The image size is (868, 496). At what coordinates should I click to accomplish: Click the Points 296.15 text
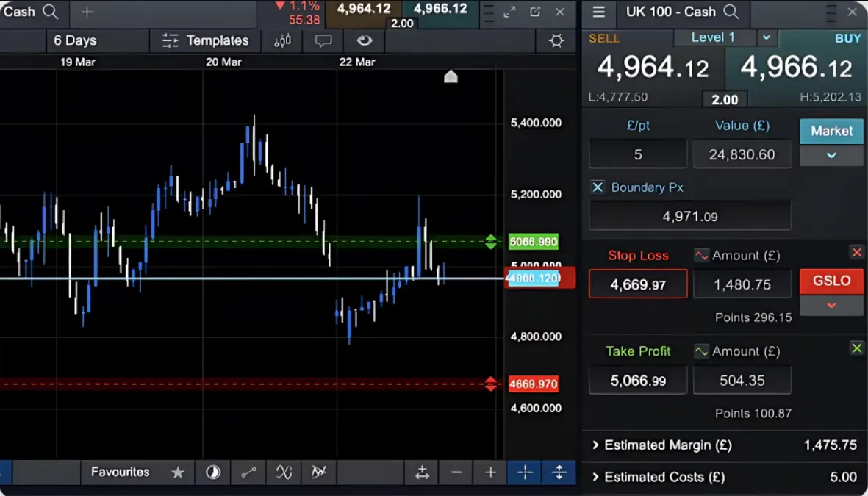tap(753, 317)
